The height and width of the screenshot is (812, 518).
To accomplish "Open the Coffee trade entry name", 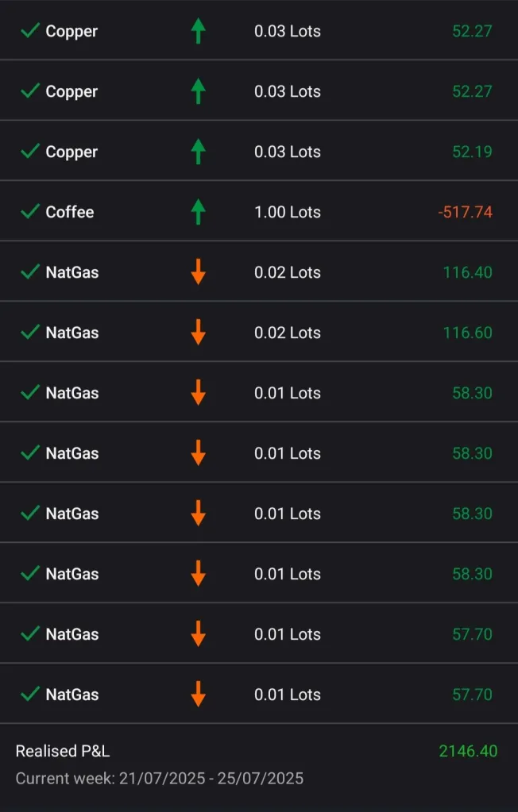I will (70, 212).
